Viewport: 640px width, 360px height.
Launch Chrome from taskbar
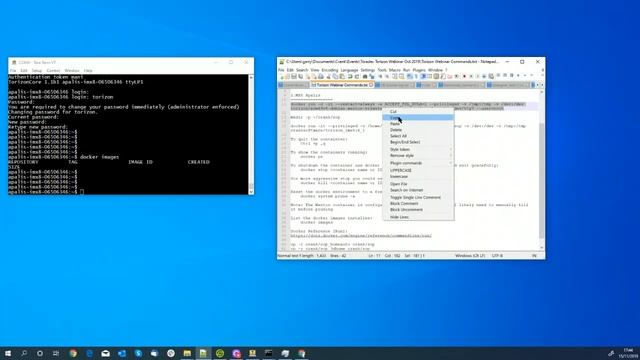[x=73, y=353]
